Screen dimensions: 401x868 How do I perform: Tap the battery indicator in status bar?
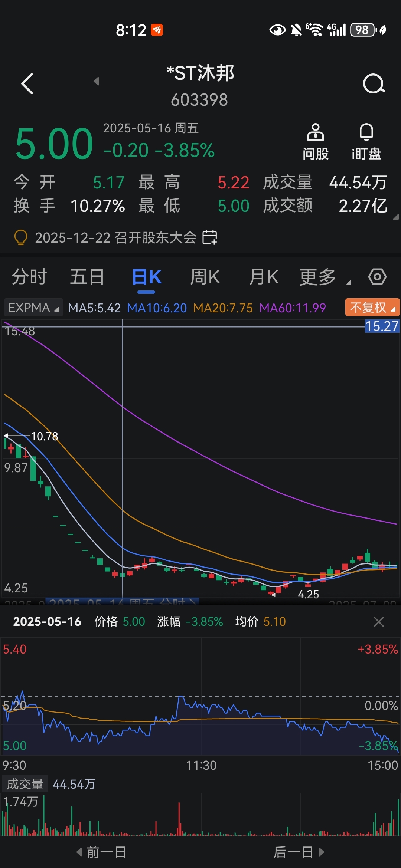(363, 30)
